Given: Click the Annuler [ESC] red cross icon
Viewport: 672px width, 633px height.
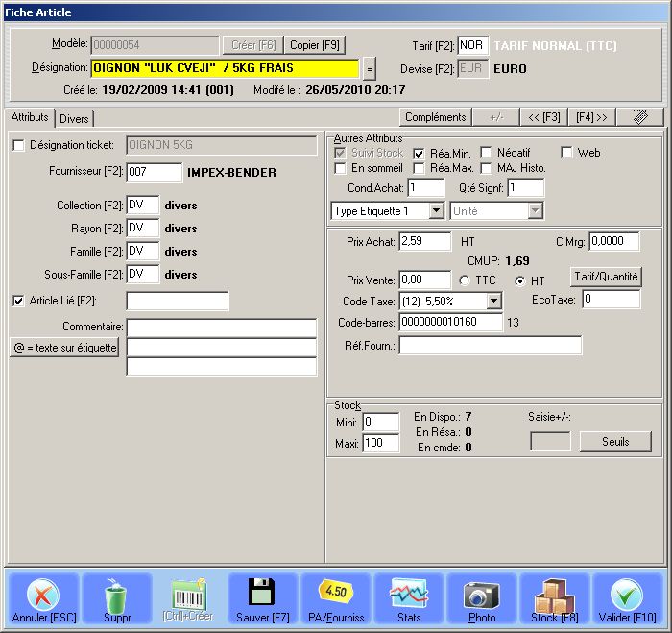Looking at the screenshot, I should coord(43,595).
